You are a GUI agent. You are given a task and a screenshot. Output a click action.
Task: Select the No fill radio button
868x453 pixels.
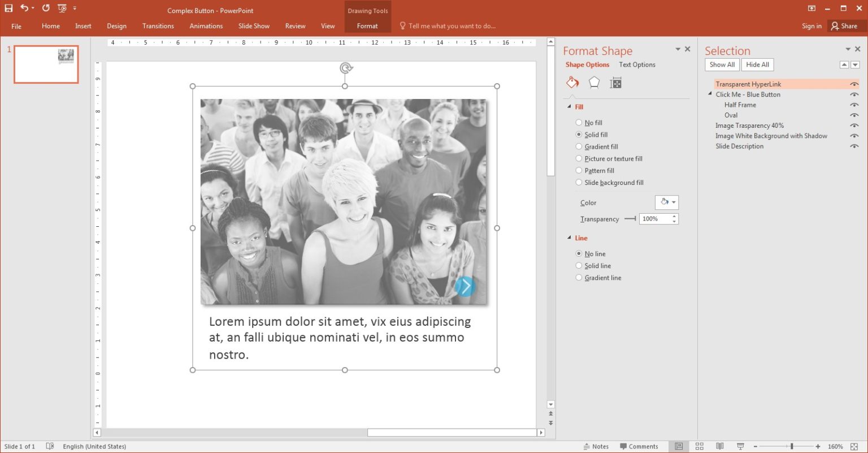tap(579, 122)
